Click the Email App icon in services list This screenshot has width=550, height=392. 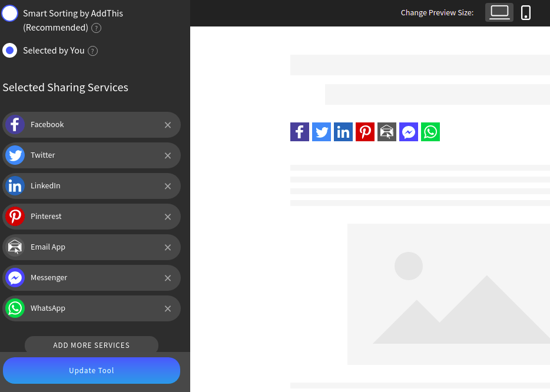[x=15, y=247]
